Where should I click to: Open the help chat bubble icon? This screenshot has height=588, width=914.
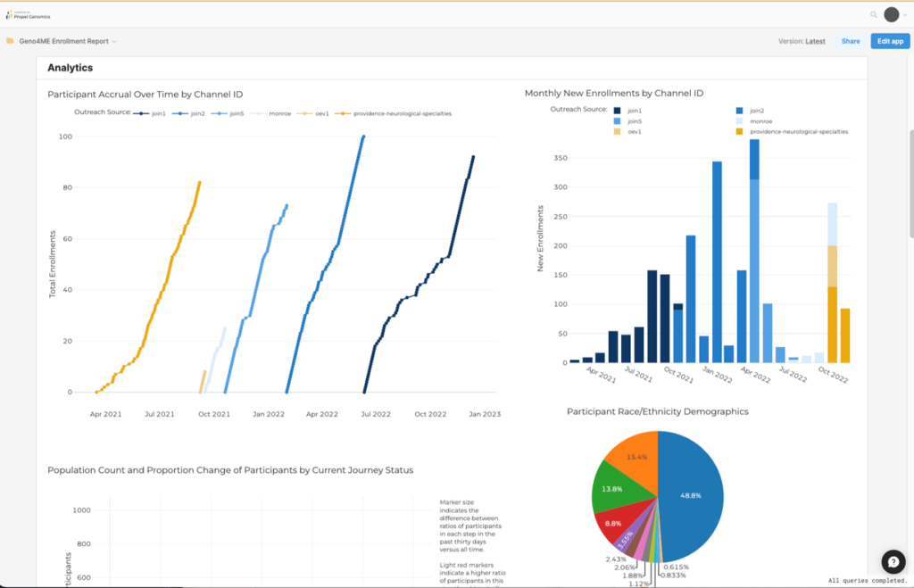click(x=893, y=561)
